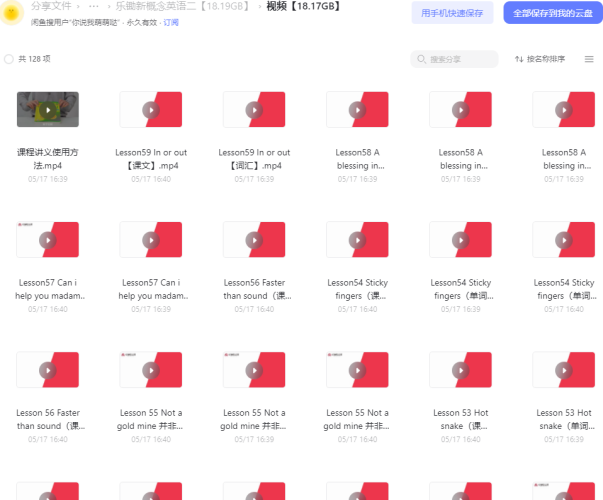The height and width of the screenshot is (500, 603).
Task: Play Lesson 56 Faster than sound in Lesson 55 row
Action: (48, 370)
